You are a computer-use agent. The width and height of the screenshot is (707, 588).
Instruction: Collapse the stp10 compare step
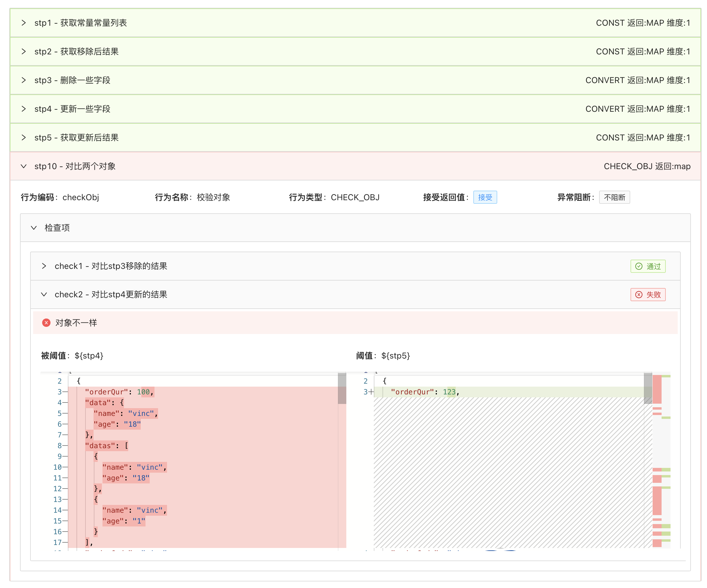point(24,166)
